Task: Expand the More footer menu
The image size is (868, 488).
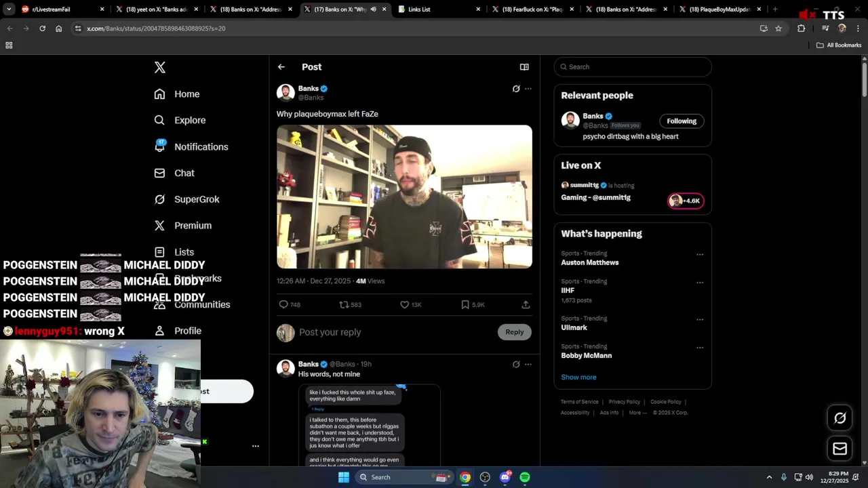Action: pos(637,413)
